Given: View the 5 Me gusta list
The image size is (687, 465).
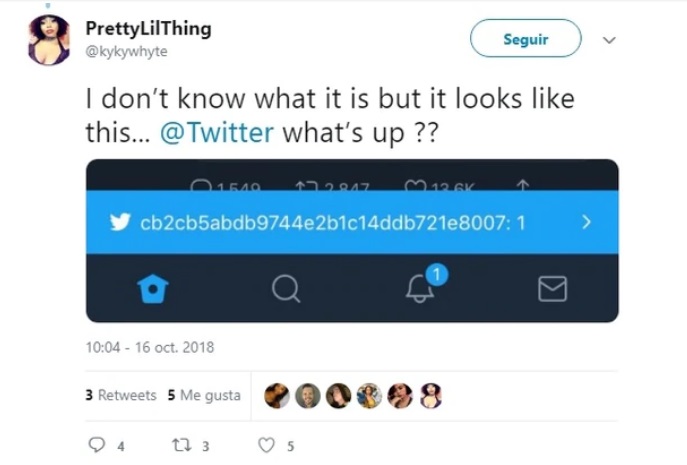Looking at the screenshot, I should coord(204,395).
